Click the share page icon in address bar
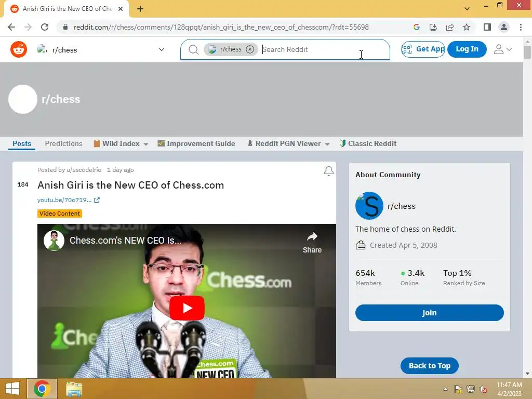532x399 pixels. 450,27
